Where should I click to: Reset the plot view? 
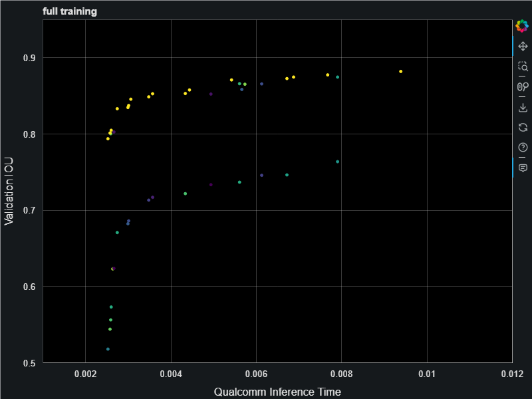tap(523, 127)
